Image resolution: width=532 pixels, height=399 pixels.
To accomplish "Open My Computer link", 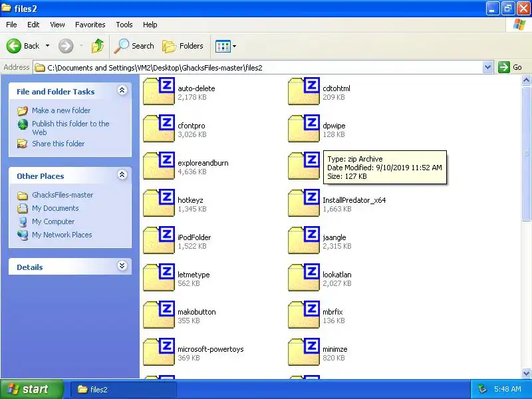I will pyautogui.click(x=53, y=221).
